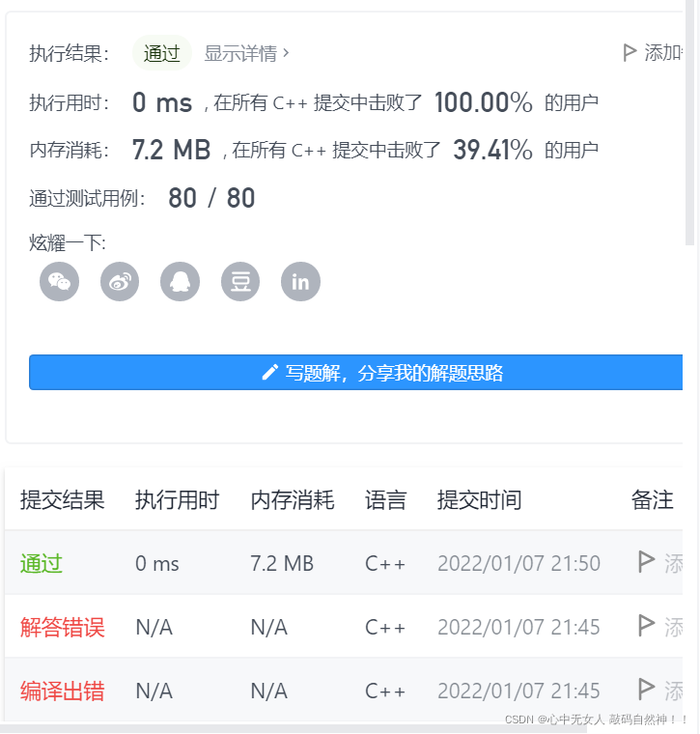Click the note flag in the 解答错误 row

[647, 626]
